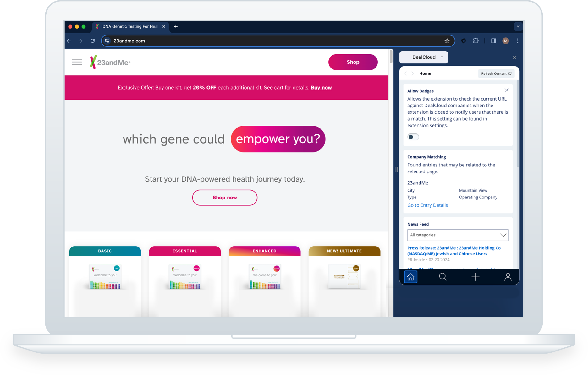
Task: Open the Chrome extensions puzzle icon
Action: [476, 41]
